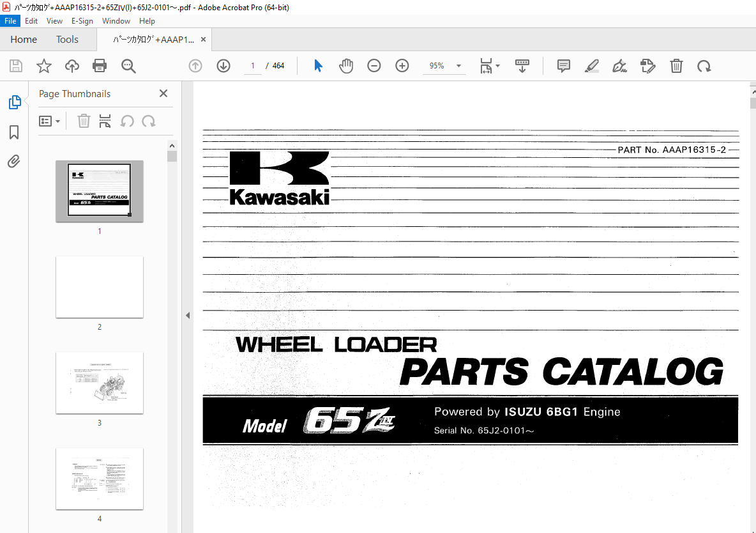Click the thumbnails panel scroll up arrow
This screenshot has width=756, height=533.
click(x=172, y=146)
